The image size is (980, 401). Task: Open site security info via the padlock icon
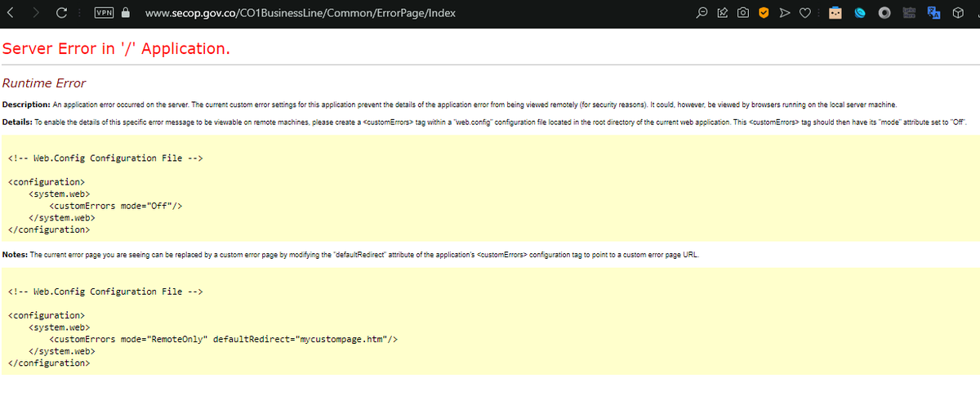pyautogui.click(x=125, y=13)
